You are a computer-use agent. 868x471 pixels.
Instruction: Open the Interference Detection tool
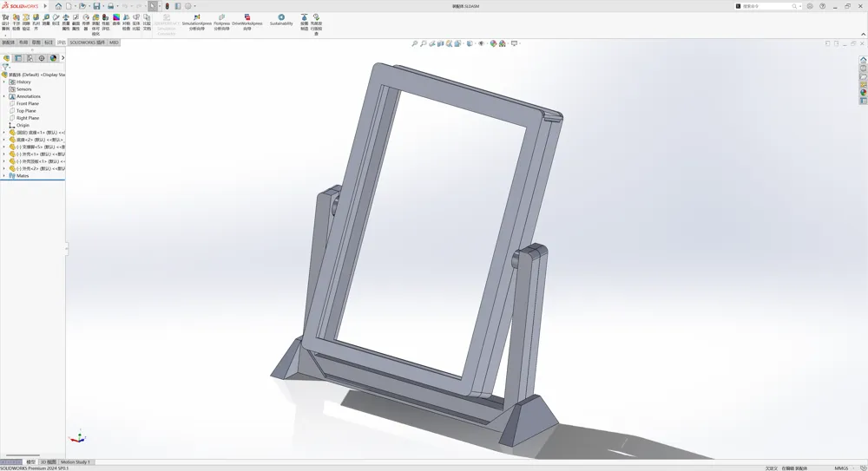[16, 23]
